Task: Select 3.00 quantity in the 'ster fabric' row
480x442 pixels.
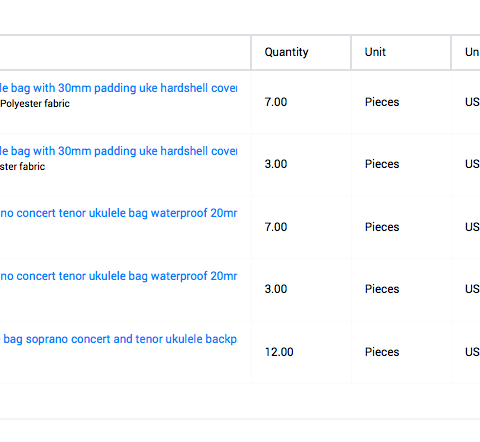Action: (x=276, y=164)
